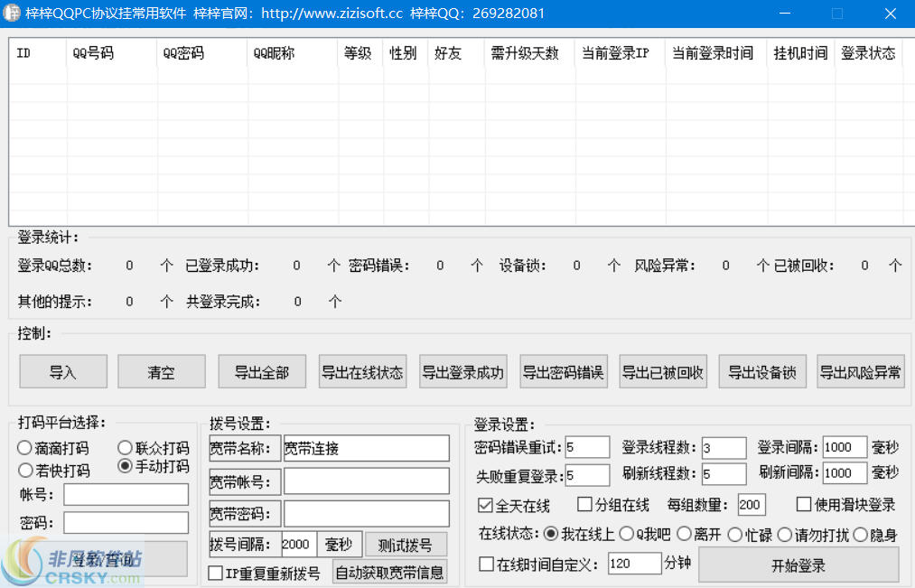Click 导出全部 to export all accounts
Image resolution: width=915 pixels, height=588 pixels.
pos(261,370)
